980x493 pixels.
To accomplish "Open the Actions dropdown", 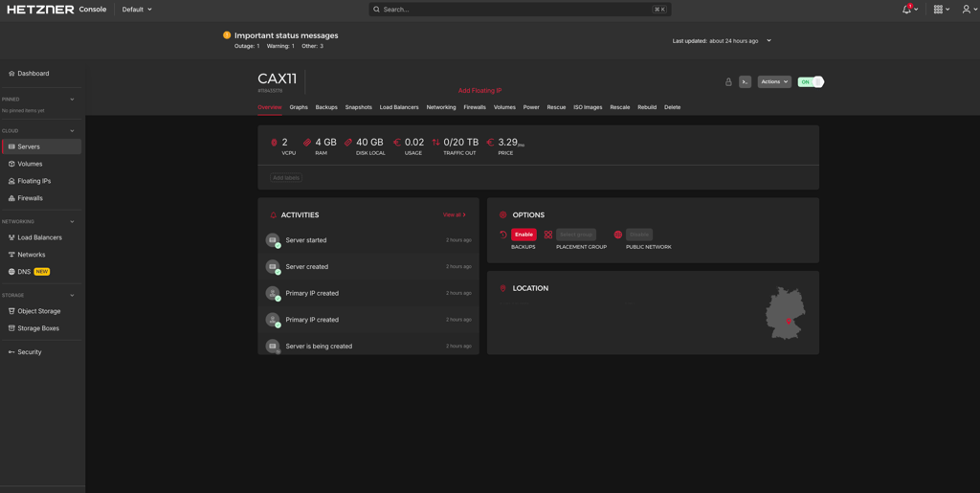I will [x=774, y=82].
